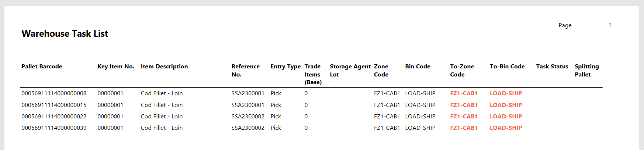Screen dimensions: 644x150
Task: Click the Item Description column header
Action: coord(164,67)
